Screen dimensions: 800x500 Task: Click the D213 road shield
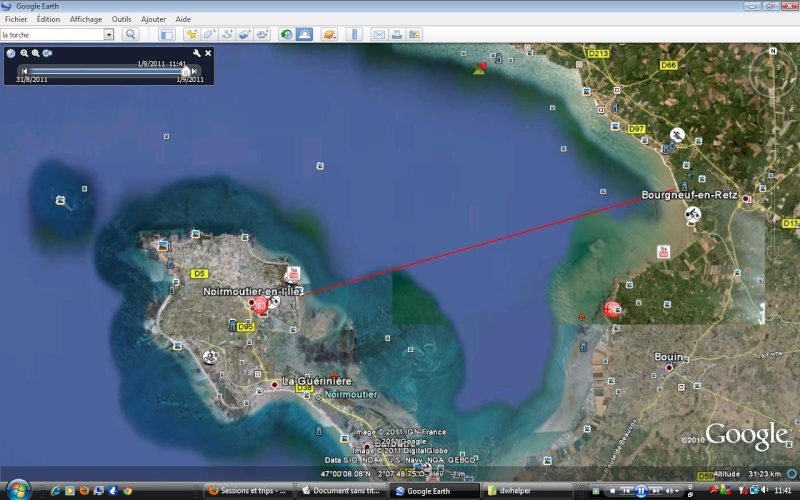pyautogui.click(x=598, y=54)
